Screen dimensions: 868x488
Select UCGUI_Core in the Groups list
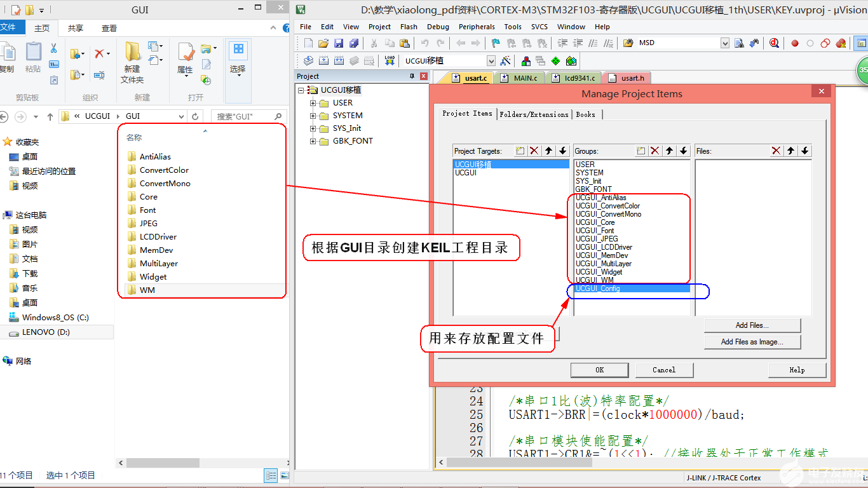595,222
